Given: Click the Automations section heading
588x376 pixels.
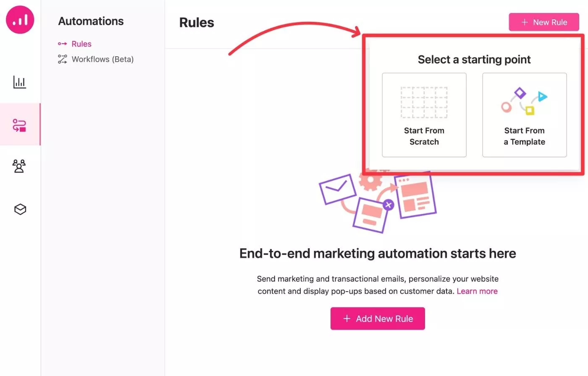Looking at the screenshot, I should point(91,21).
